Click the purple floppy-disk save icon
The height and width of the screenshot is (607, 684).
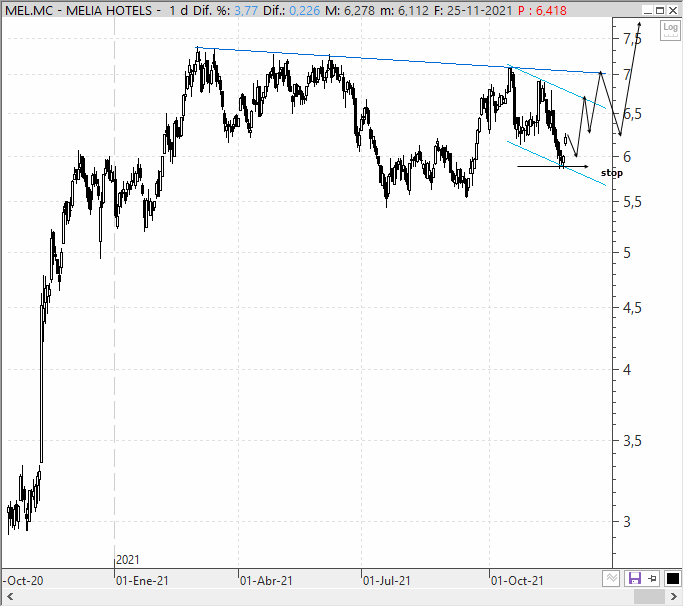pyautogui.click(x=634, y=579)
